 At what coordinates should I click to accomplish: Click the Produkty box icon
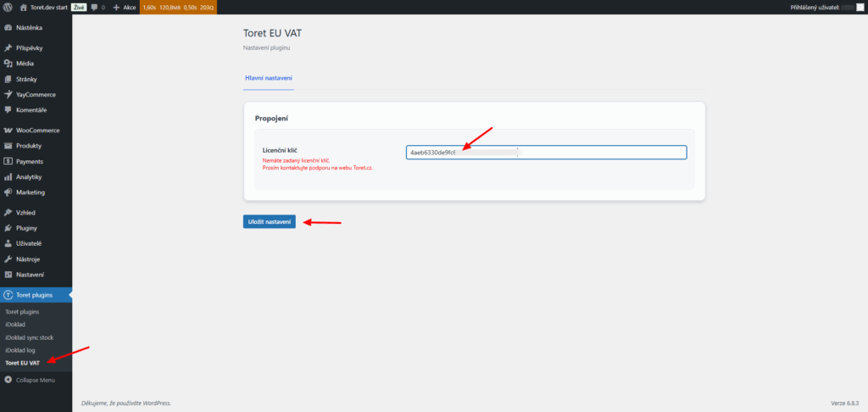coord(8,146)
